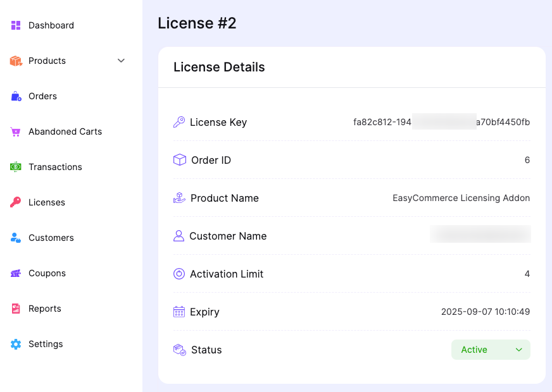Click the cube icon beside Order ID
Viewport: 552px width, 392px height.
tap(180, 160)
